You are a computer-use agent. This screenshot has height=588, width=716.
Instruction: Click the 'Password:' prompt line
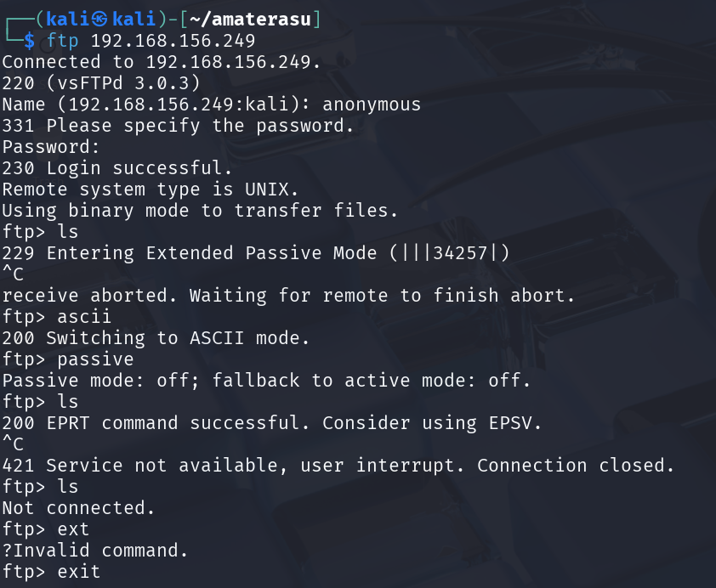pos(51,147)
